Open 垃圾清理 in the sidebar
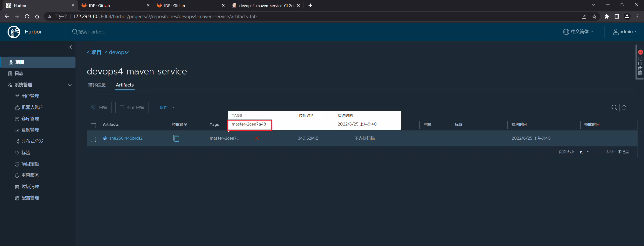644x246 pixels. point(30,187)
